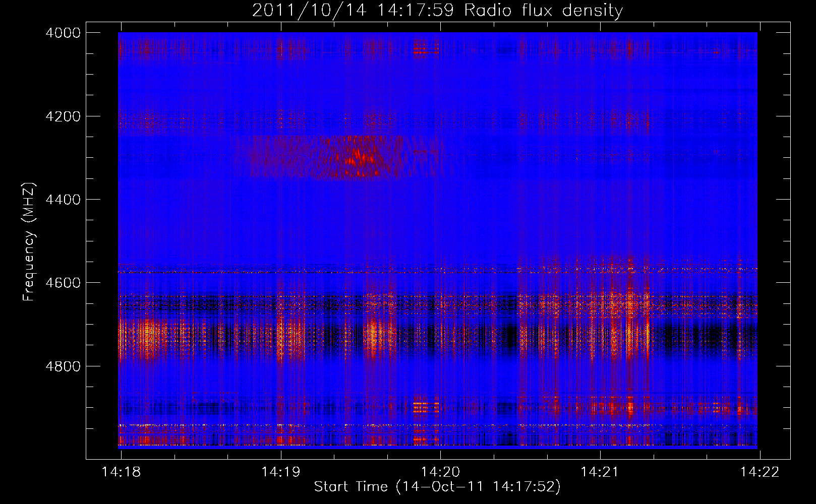Click the 14:21 time tick label

[x=600, y=472]
